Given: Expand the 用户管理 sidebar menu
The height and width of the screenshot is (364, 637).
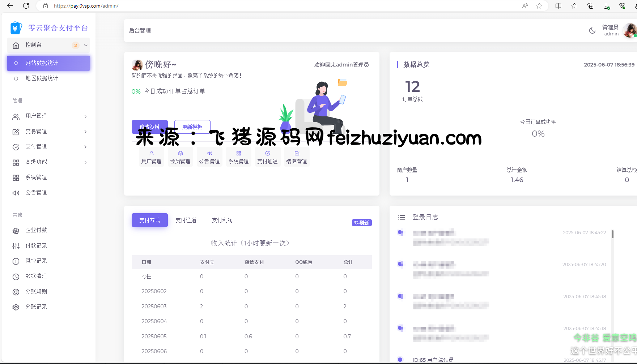Looking at the screenshot, I should 49,116.
